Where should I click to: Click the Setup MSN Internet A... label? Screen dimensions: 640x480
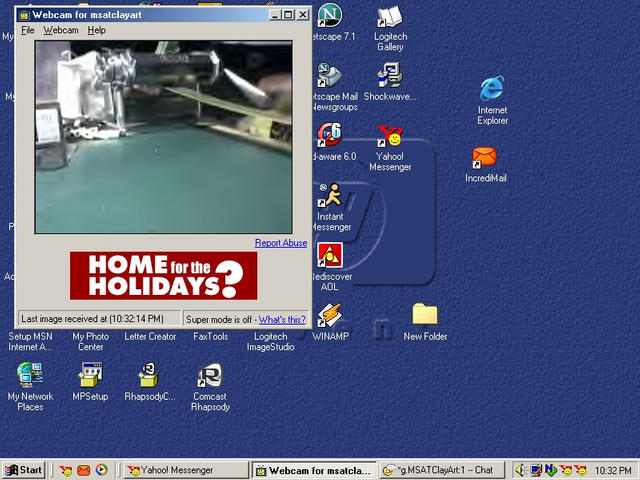click(x=30, y=342)
